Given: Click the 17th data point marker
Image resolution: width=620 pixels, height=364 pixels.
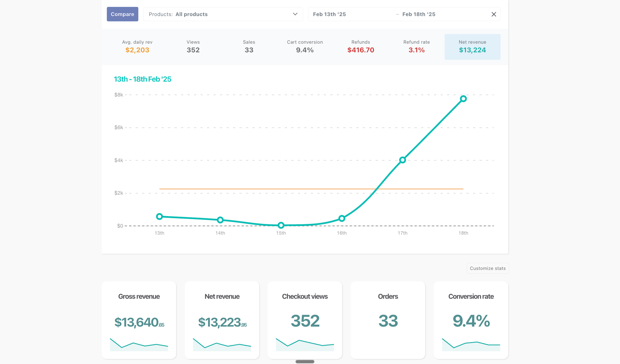Looking at the screenshot, I should [x=402, y=160].
